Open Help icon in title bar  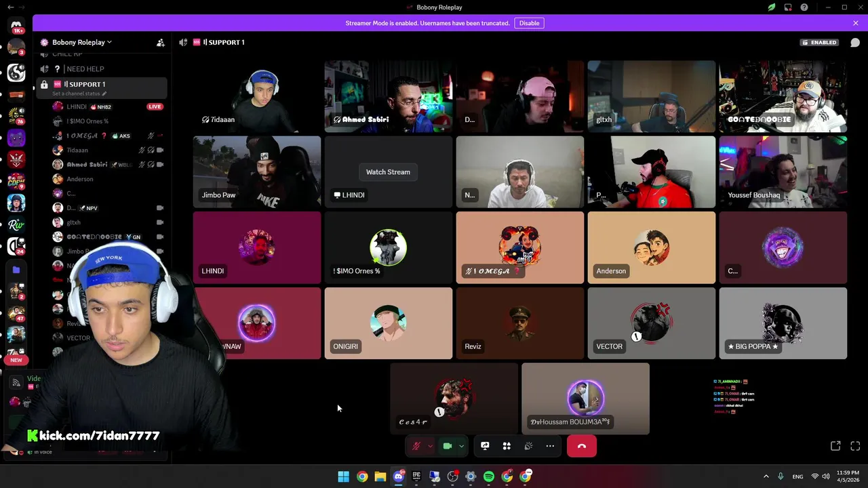(x=804, y=7)
